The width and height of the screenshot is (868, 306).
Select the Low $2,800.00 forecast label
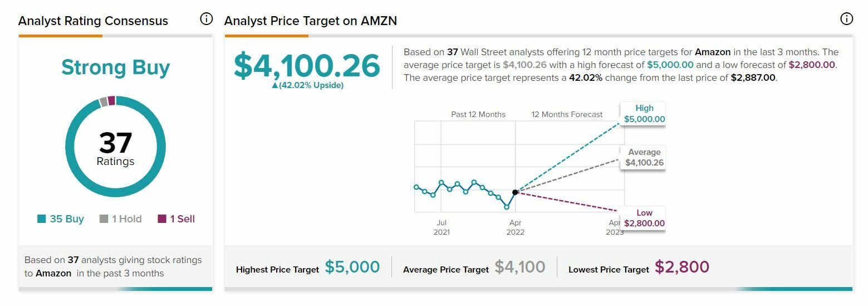tap(644, 218)
